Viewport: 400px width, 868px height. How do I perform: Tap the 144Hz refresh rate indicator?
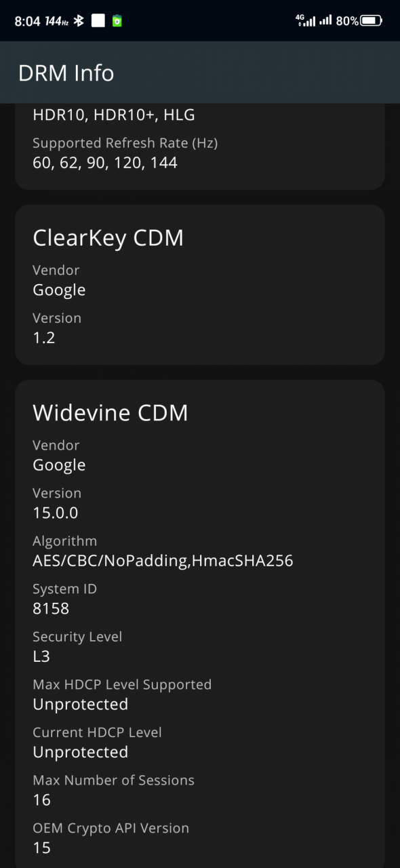(x=57, y=21)
